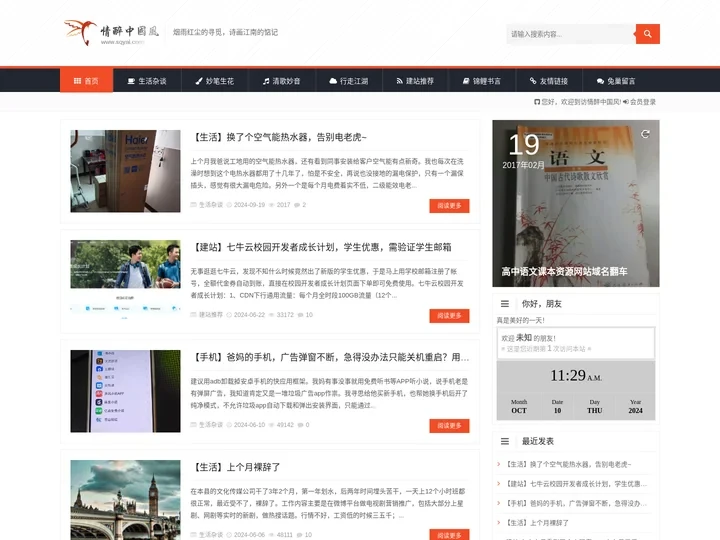Open Haier water heater thumbnail
720x540 pixels.
coord(125,171)
